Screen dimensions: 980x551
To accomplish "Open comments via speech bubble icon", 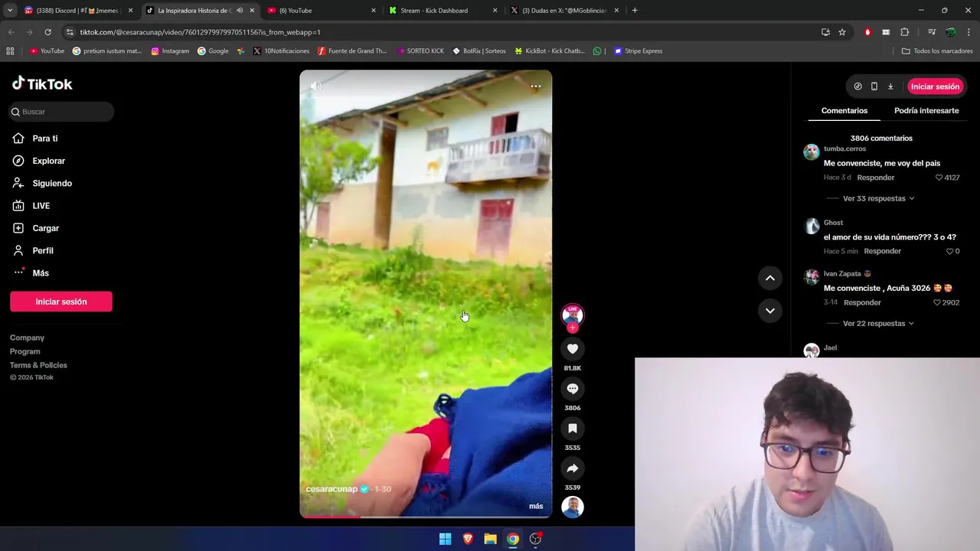I will point(572,389).
